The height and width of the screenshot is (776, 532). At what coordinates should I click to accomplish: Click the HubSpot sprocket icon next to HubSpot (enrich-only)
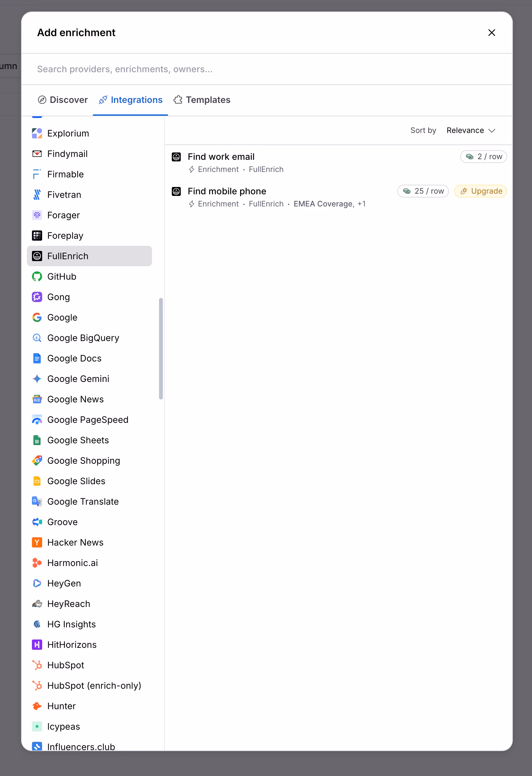click(x=37, y=686)
